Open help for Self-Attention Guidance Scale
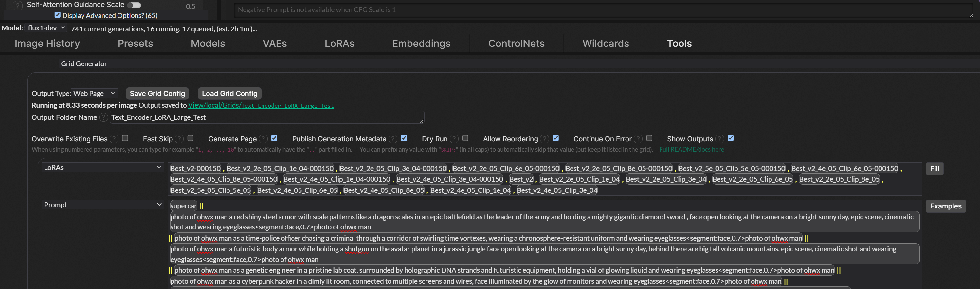This screenshot has width=980, height=289. pos(17,5)
